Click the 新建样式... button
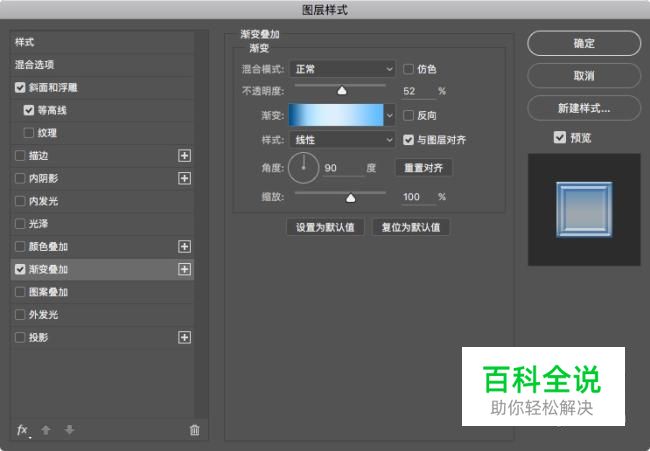 [584, 108]
